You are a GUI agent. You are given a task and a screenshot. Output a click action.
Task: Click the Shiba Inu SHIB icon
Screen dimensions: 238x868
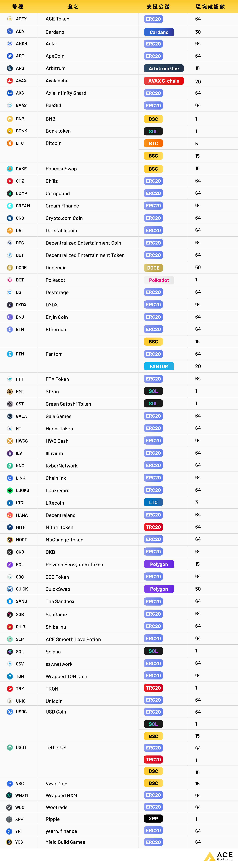(10, 627)
